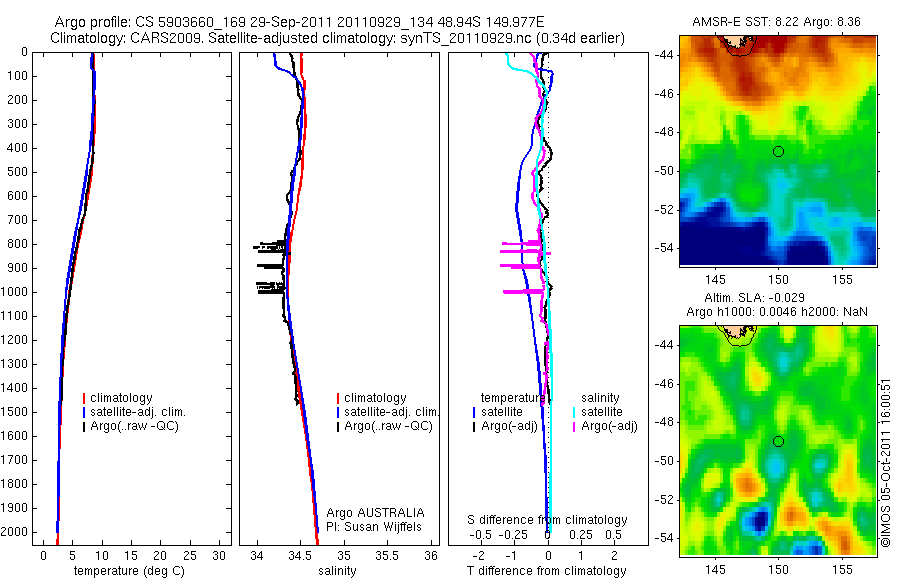Click Argo(..raw -QC) legend text in salinity panel
The image size is (900, 580).
[x=389, y=426]
